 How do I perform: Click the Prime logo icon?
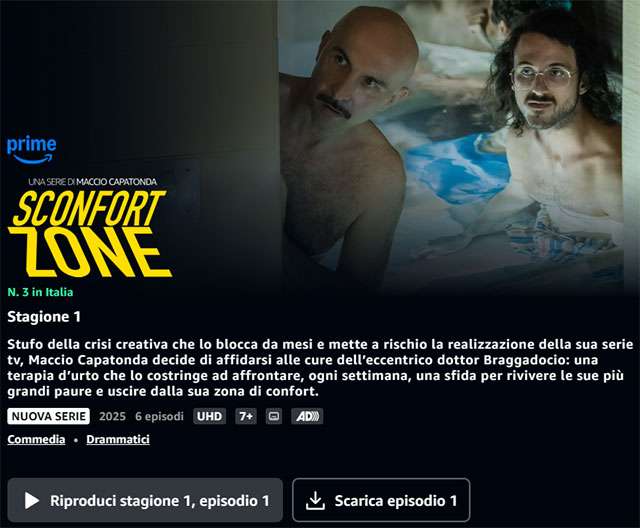(x=31, y=151)
